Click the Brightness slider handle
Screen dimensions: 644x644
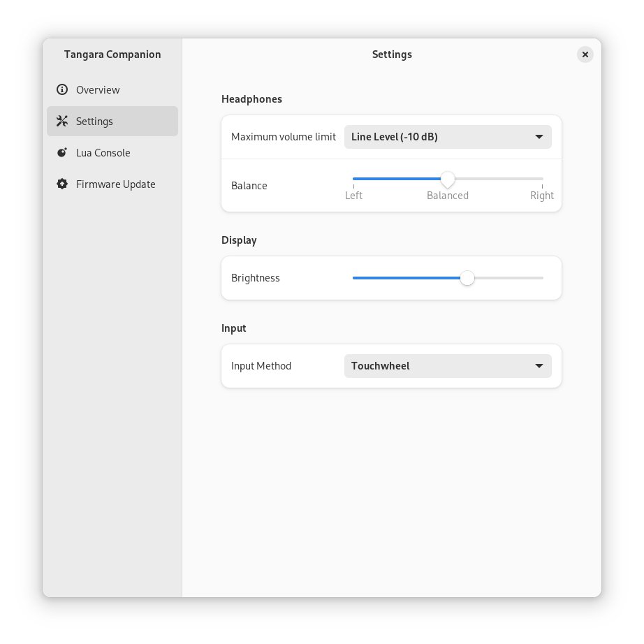point(467,278)
